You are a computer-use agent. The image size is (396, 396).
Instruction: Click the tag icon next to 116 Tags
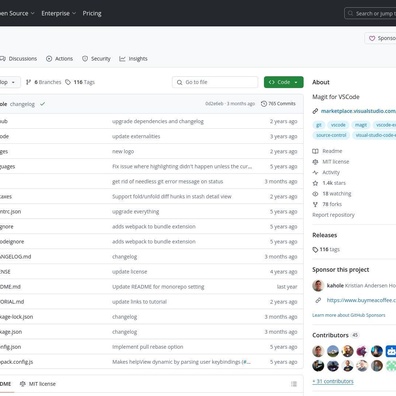[x=68, y=82]
